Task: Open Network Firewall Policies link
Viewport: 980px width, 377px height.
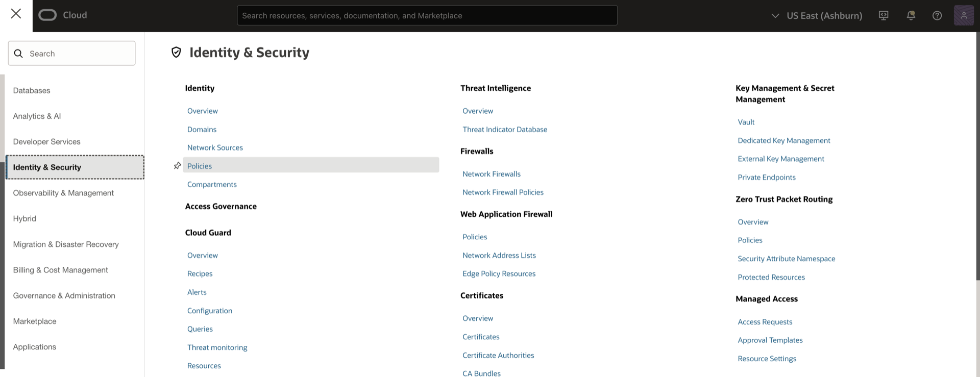Action: [503, 192]
